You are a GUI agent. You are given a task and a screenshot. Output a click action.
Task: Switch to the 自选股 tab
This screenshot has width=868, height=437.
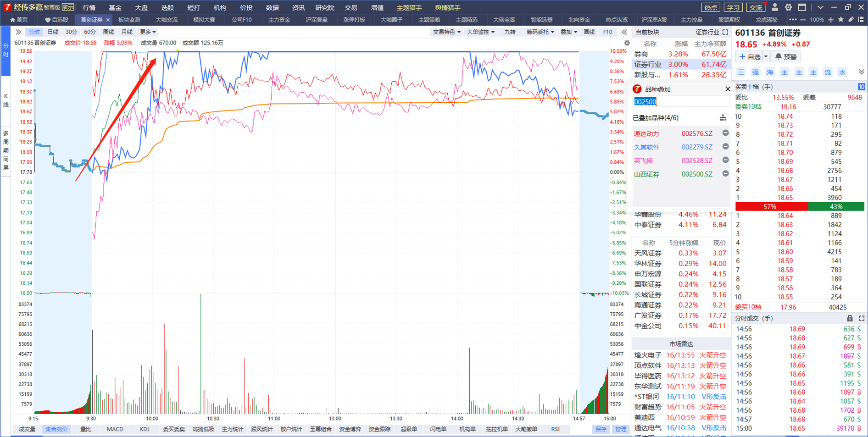[57, 20]
